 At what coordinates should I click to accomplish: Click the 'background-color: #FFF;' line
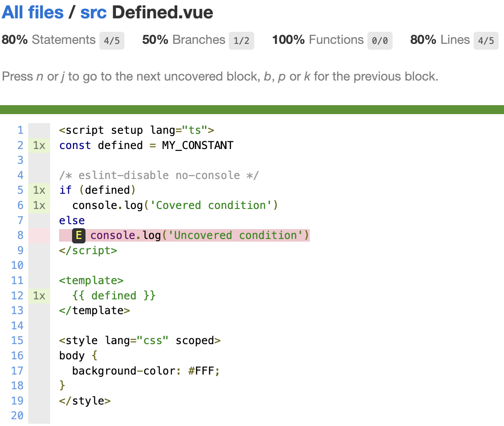coord(146,371)
